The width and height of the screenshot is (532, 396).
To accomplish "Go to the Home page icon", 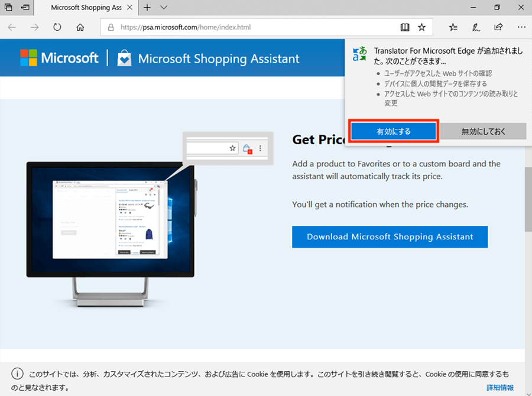I will [80, 27].
